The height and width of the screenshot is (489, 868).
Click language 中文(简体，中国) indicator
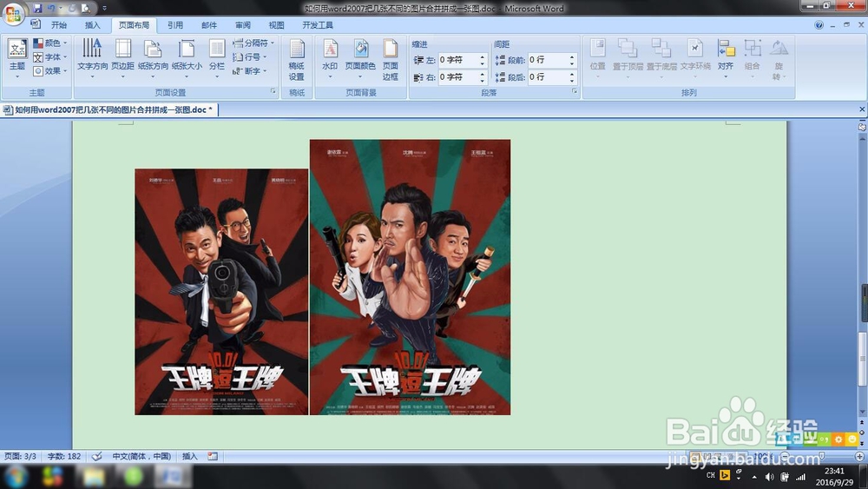141,456
